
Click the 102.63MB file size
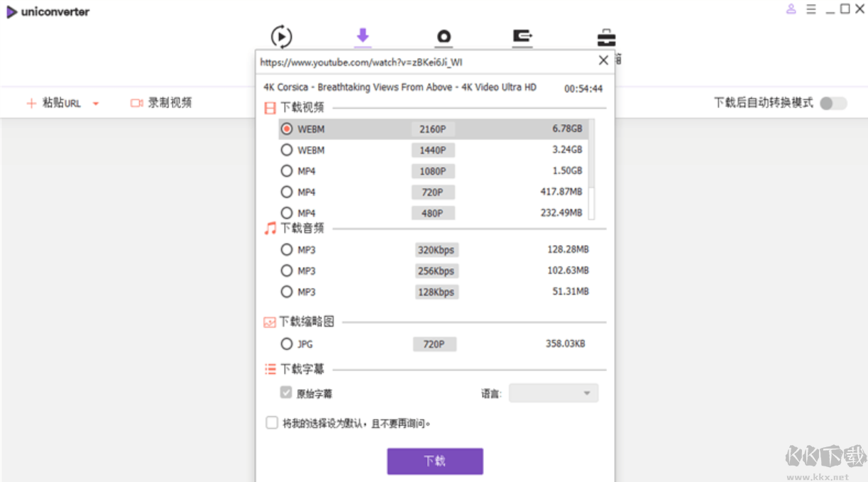568,270
